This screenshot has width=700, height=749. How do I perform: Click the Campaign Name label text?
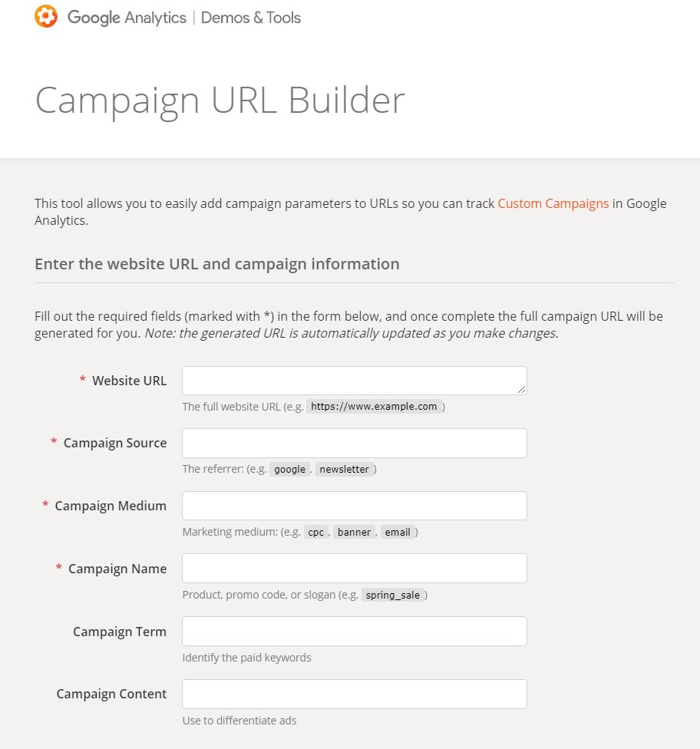(117, 569)
